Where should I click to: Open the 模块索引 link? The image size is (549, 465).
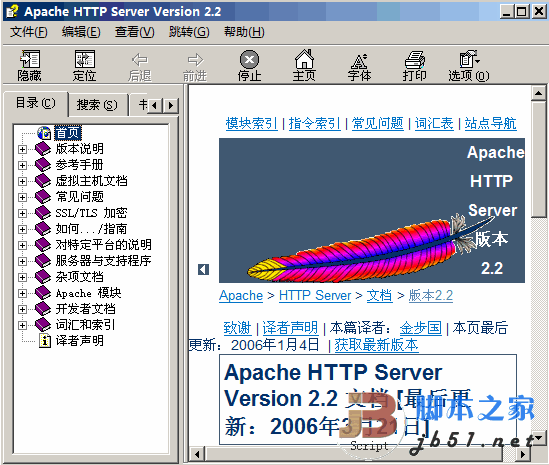pyautogui.click(x=251, y=124)
